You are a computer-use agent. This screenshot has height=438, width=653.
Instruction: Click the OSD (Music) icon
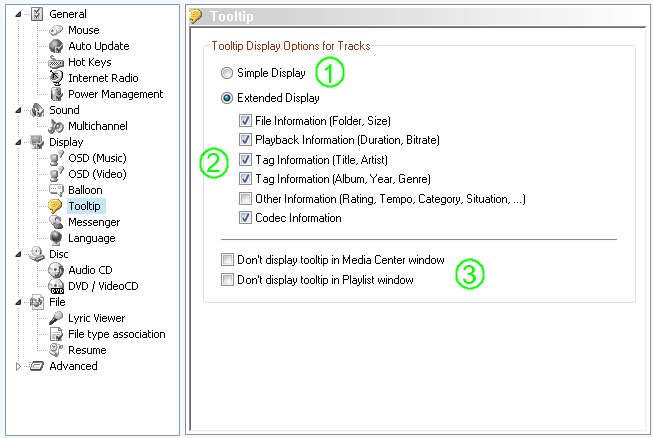[56, 158]
